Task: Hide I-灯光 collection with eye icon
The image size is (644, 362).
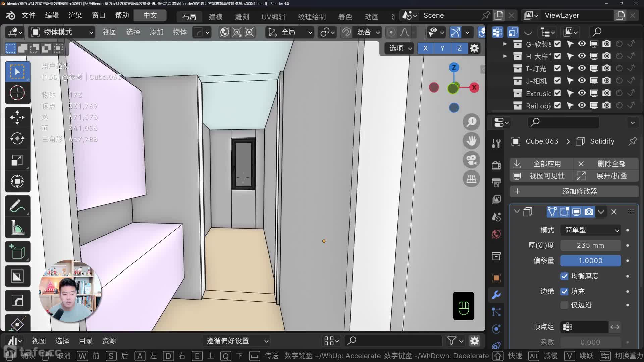Action: click(582, 68)
